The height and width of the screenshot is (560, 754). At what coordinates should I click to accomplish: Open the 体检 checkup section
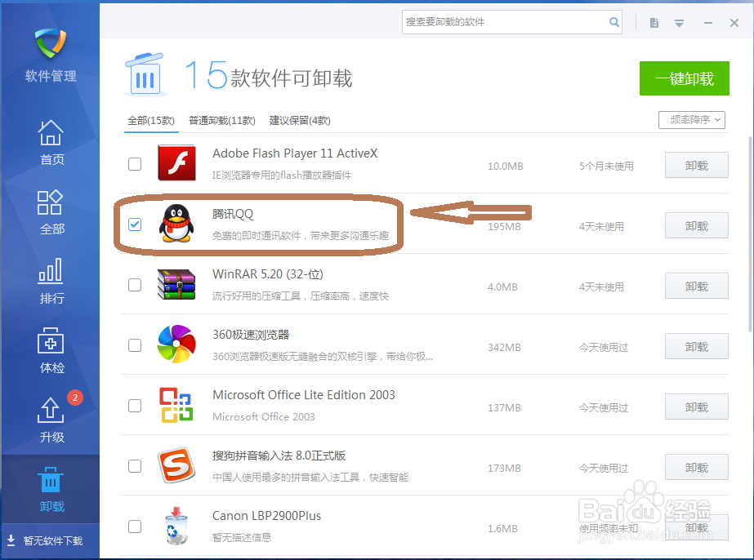tap(51, 350)
